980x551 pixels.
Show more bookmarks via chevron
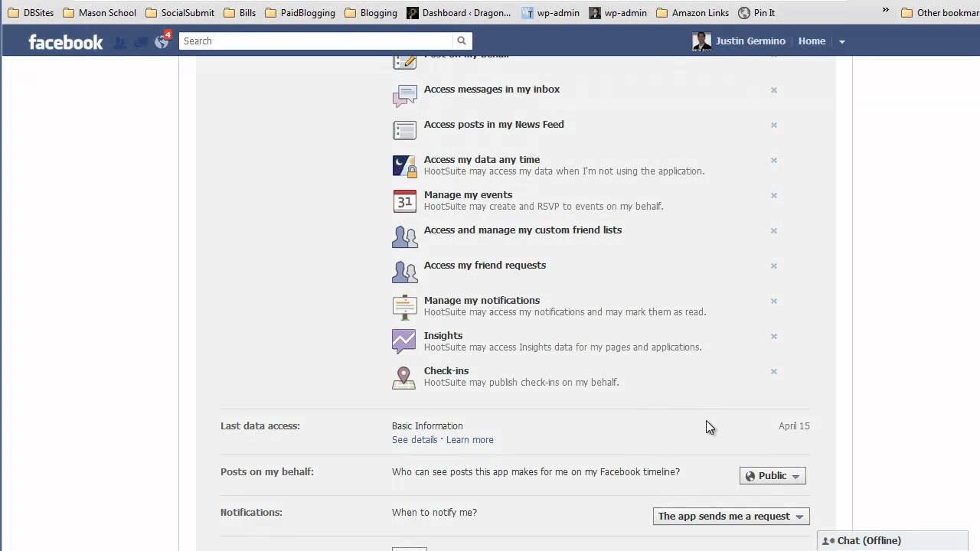click(885, 11)
